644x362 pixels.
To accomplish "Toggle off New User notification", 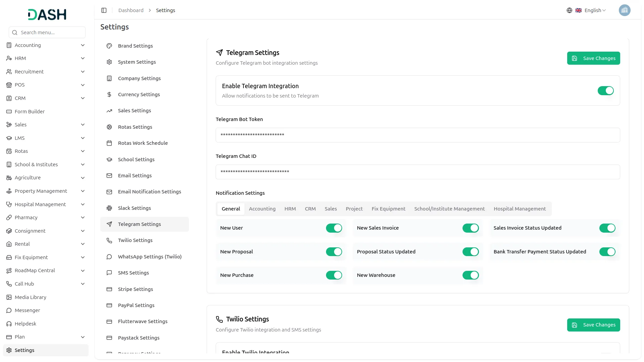I will click(x=334, y=228).
